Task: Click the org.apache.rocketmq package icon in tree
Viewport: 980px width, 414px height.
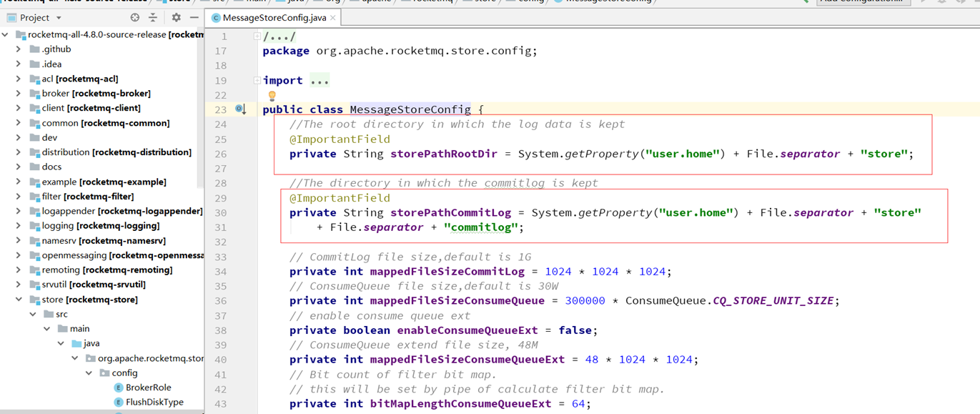Action: (91, 358)
